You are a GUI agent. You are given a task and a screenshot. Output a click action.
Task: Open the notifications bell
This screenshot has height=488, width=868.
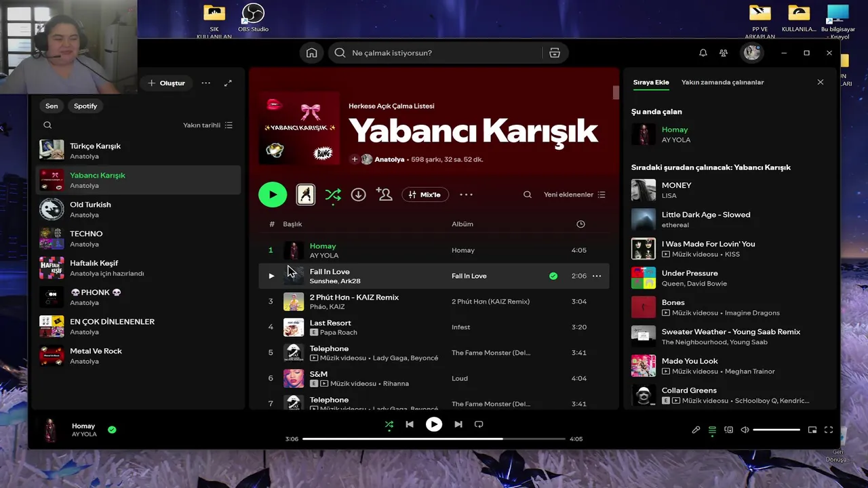703,53
